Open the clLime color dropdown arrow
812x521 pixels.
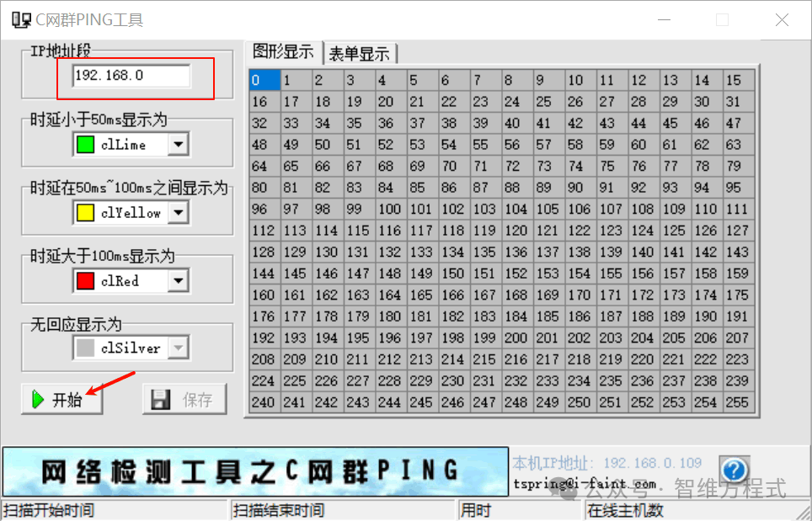click(178, 145)
